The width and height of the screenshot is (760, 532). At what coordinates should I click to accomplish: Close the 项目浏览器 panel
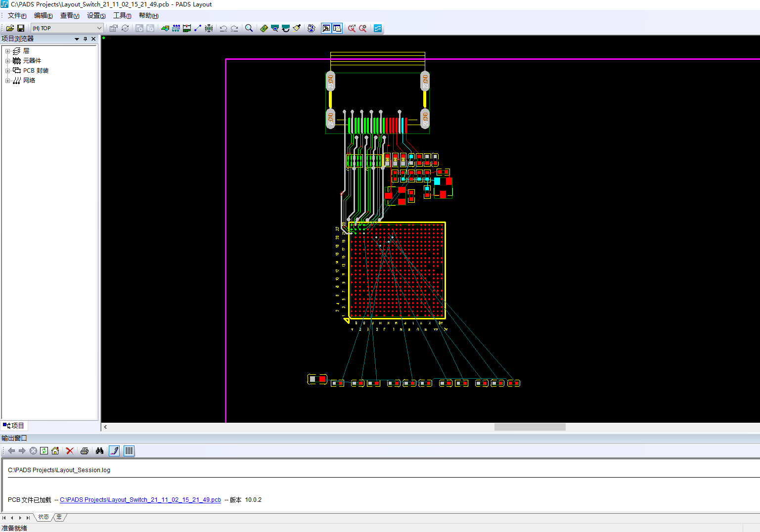[93, 39]
